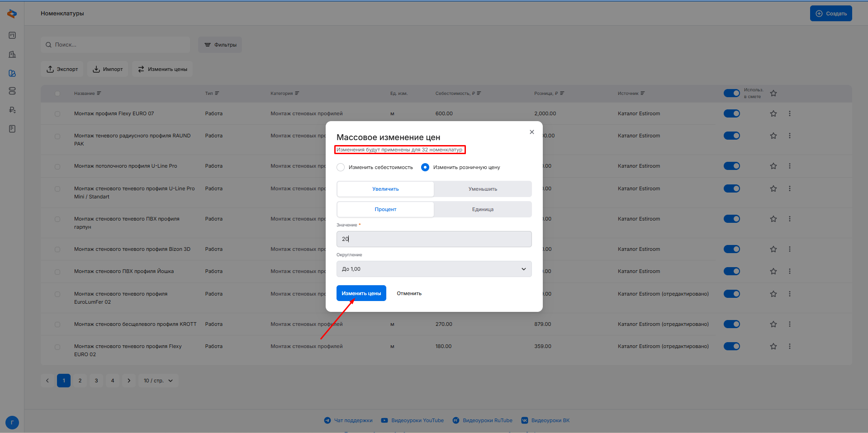Click the user avatar icon at bottom left
This screenshot has height=433, width=868.
12,423
